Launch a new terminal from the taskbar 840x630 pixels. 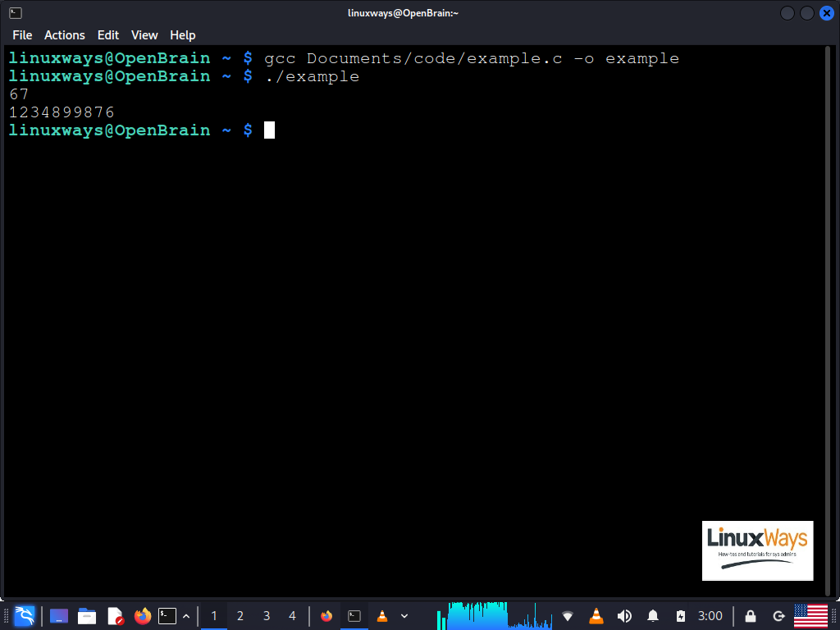168,615
